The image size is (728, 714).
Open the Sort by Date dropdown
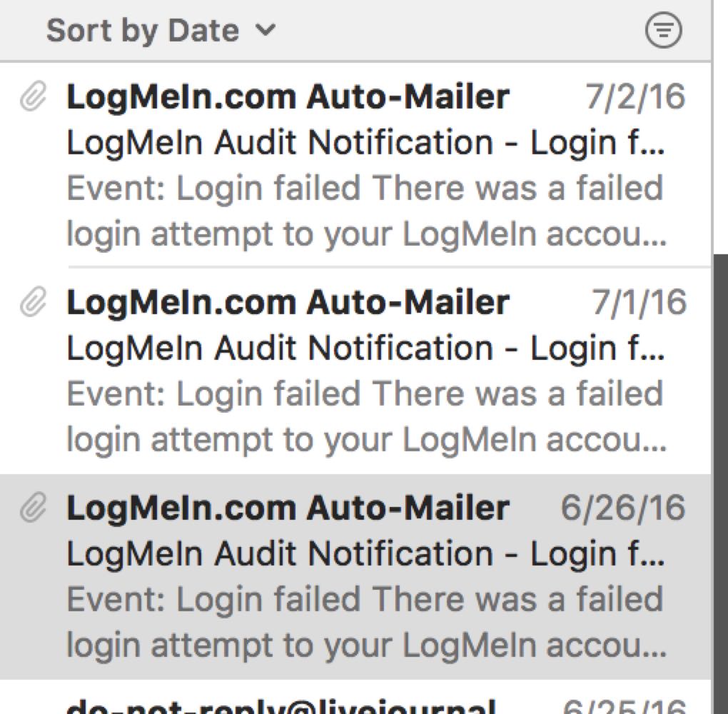161,31
